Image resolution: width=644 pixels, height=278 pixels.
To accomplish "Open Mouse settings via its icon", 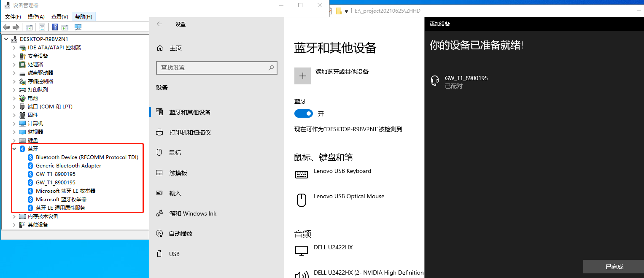I will pos(160,152).
